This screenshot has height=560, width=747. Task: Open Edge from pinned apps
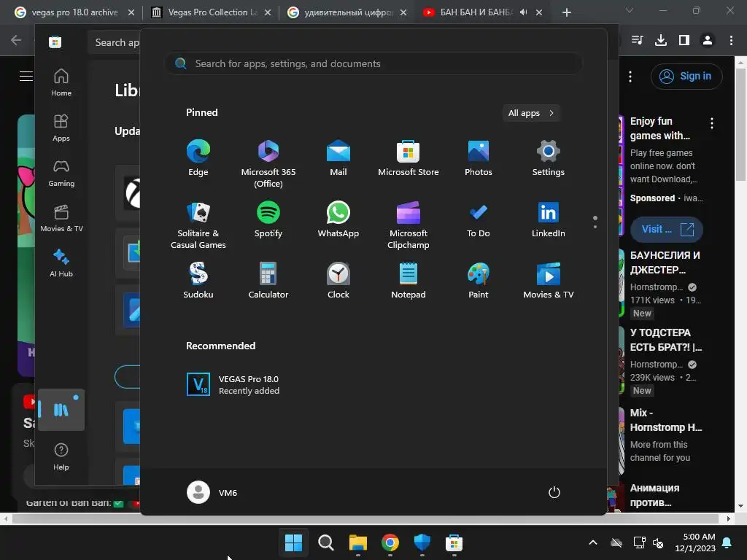pos(198,158)
